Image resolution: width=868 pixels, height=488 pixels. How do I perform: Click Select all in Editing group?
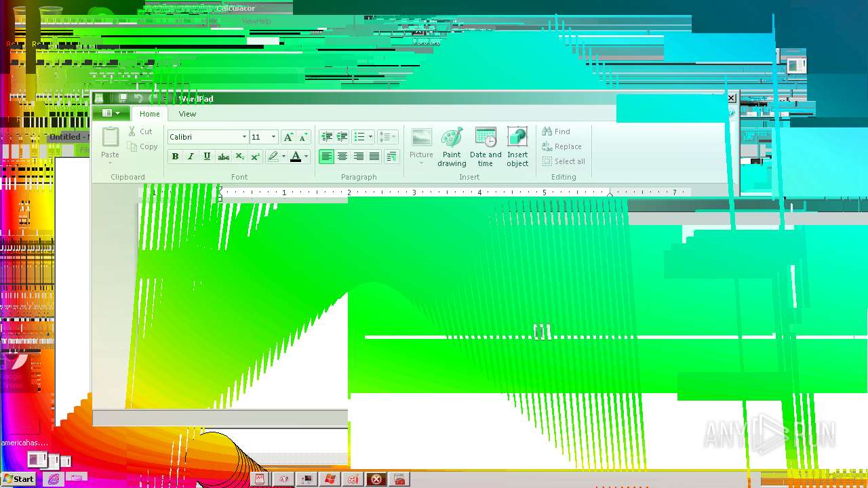[564, 161]
